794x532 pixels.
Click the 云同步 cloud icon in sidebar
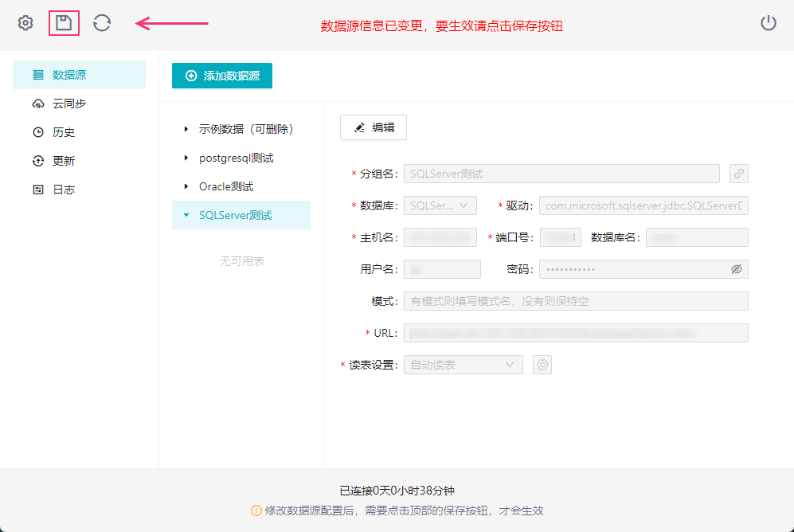click(x=38, y=104)
